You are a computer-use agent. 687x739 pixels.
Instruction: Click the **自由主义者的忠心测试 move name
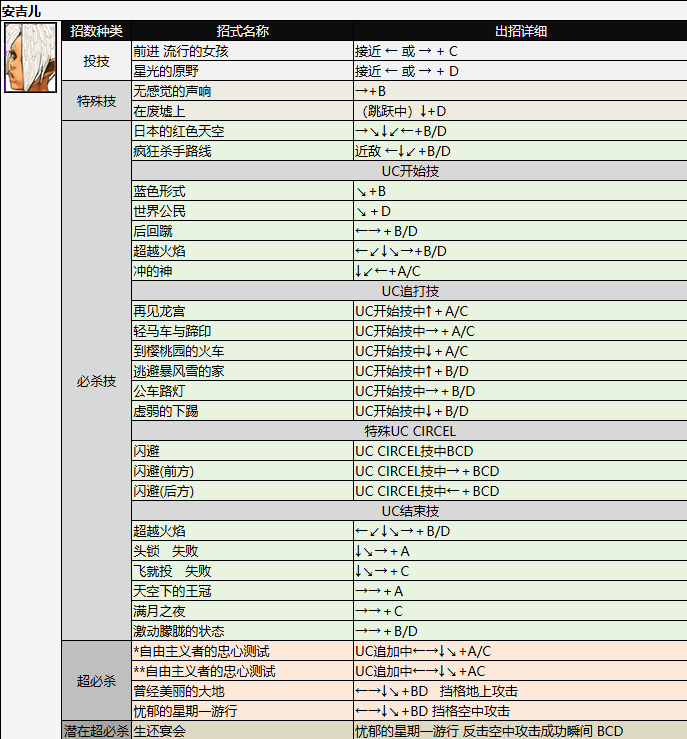(x=204, y=671)
